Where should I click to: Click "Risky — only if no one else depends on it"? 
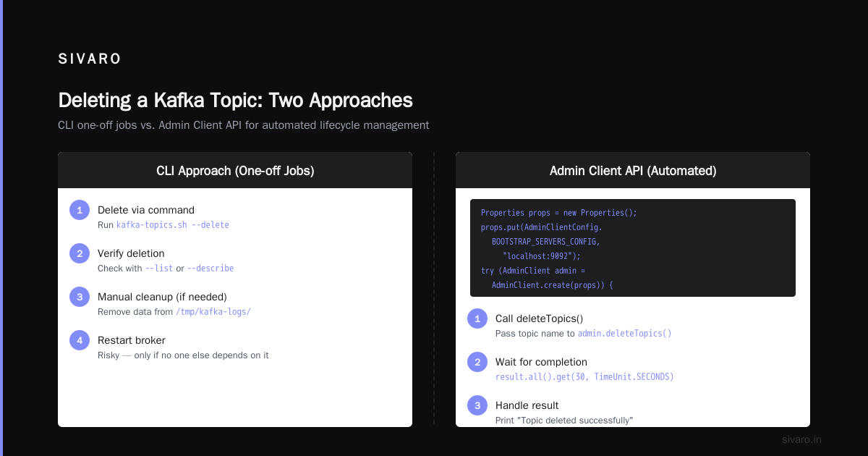[x=183, y=355]
